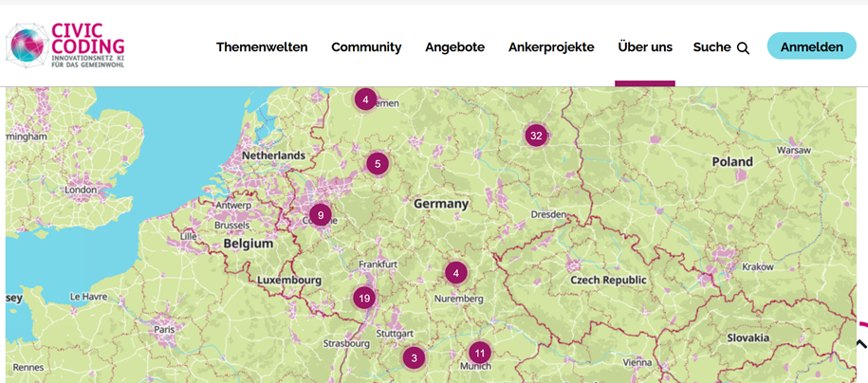
Task: Click the Poland label on map
Action: point(732,162)
